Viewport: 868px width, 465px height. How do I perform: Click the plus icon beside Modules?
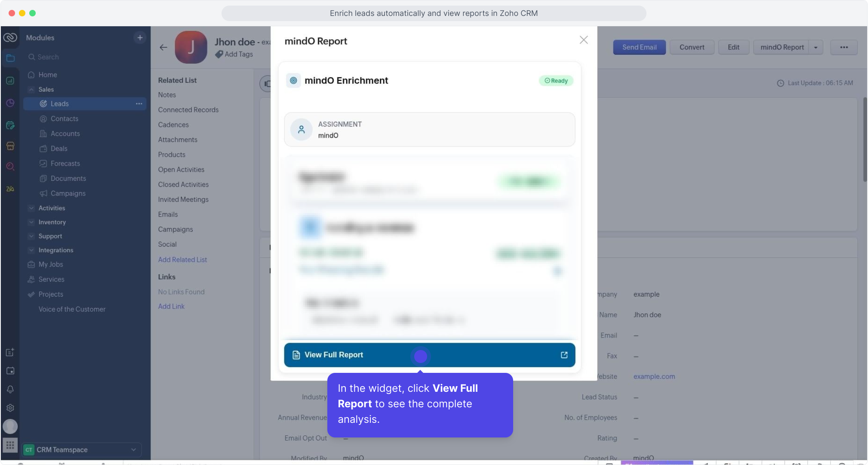tap(140, 38)
